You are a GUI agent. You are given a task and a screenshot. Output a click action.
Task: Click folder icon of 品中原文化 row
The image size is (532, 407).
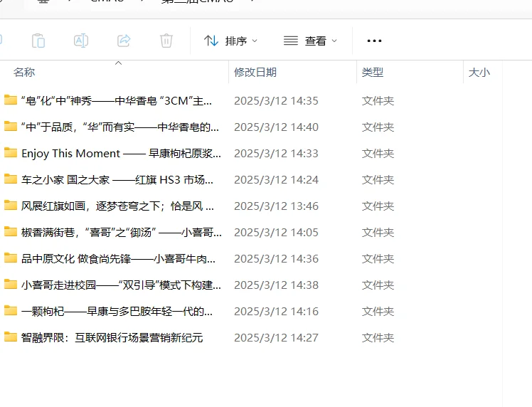pyautogui.click(x=11, y=258)
